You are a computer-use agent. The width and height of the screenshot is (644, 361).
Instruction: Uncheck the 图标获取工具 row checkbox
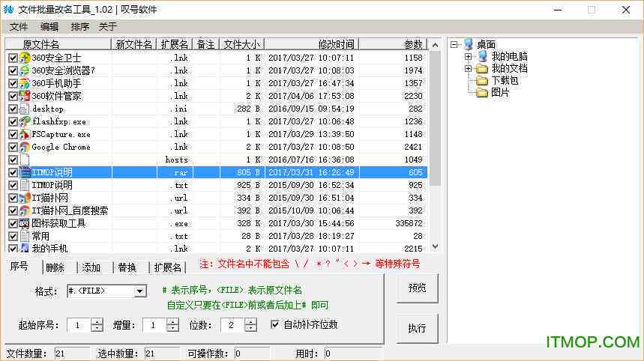point(13,223)
